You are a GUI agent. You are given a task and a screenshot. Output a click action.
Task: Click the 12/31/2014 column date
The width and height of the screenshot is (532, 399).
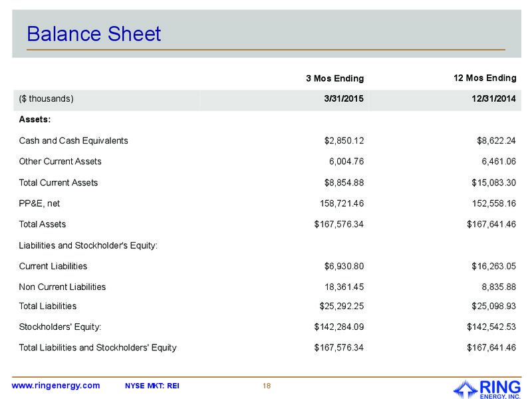pyautogui.click(x=493, y=98)
